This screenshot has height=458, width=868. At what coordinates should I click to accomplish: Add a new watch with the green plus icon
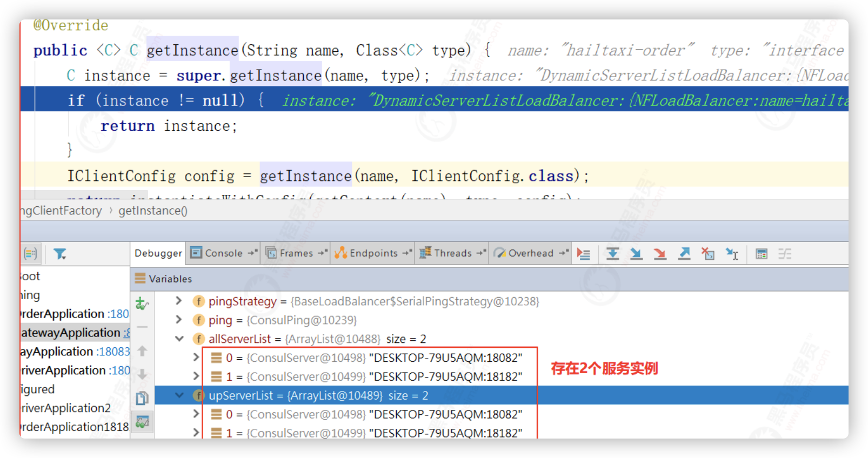pos(142,304)
